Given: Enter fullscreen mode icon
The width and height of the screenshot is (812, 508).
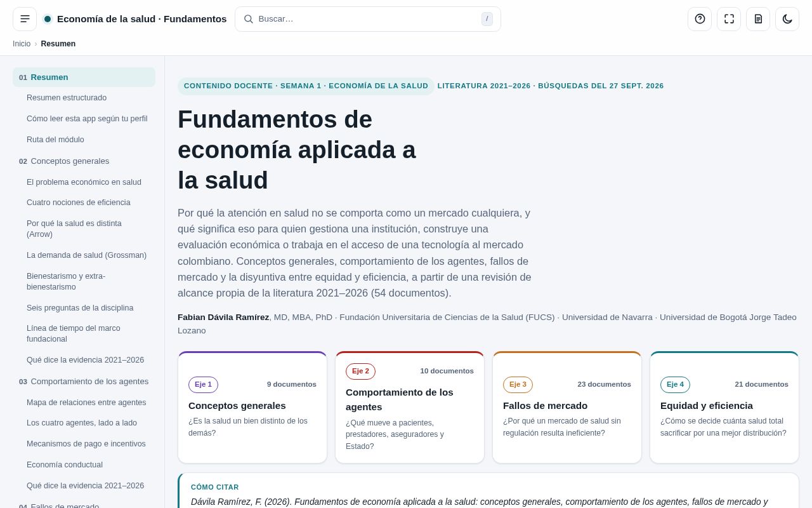Looking at the screenshot, I should (729, 19).
